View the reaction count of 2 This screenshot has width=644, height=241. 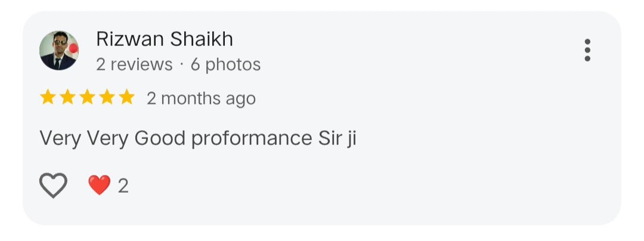click(x=123, y=186)
